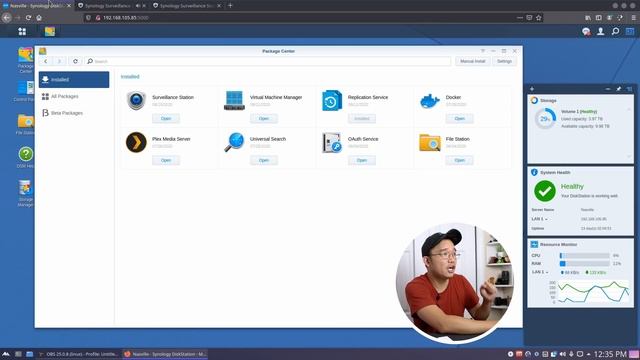640x360 pixels.
Task: Click the File Station package icon in list
Action: 430,143
